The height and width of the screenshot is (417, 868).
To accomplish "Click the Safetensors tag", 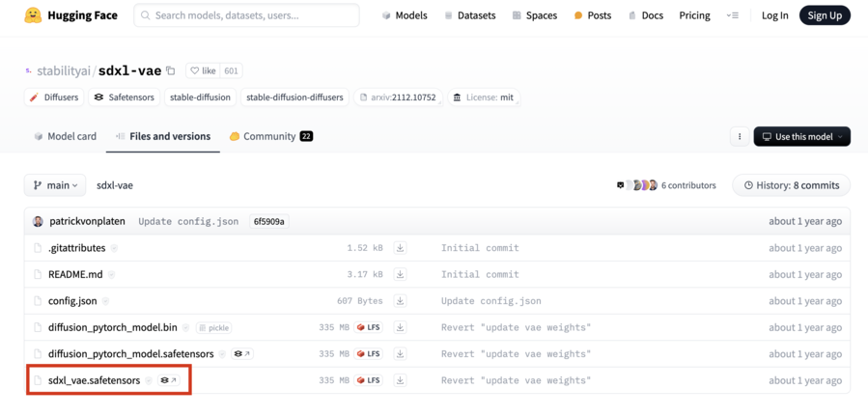I will click(125, 97).
